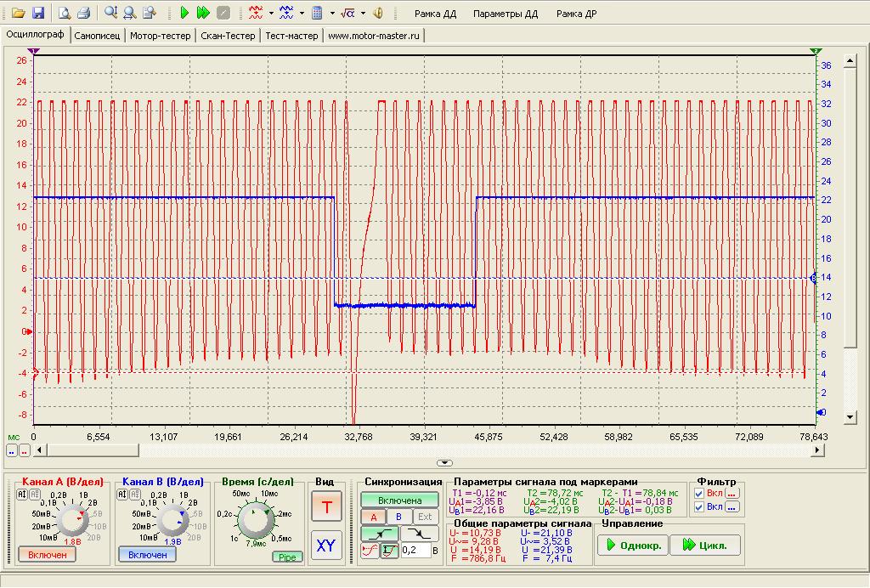Screen dimensions: 870x588
Task: Click the printer icon in the toolbar
Action: click(83, 13)
